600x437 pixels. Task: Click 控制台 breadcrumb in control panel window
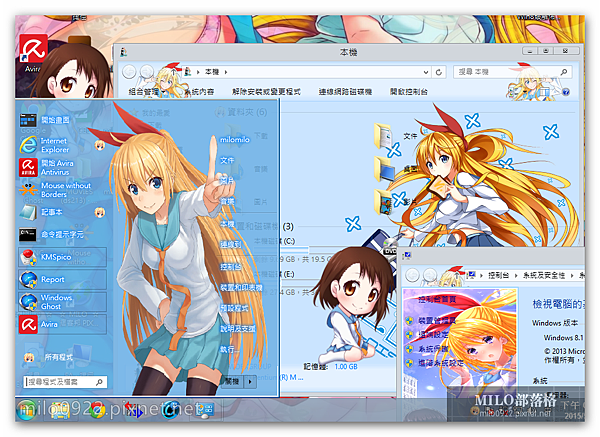point(498,275)
